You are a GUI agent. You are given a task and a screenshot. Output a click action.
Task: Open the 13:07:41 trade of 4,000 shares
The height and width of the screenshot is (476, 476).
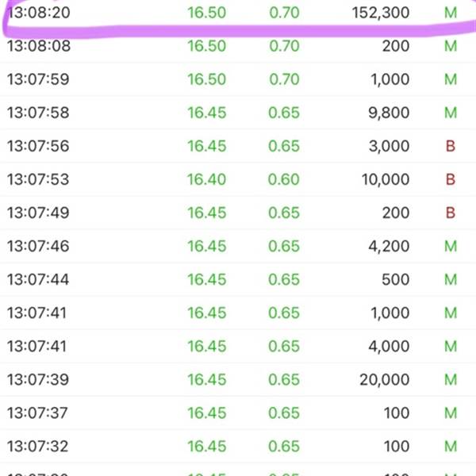coord(238,346)
